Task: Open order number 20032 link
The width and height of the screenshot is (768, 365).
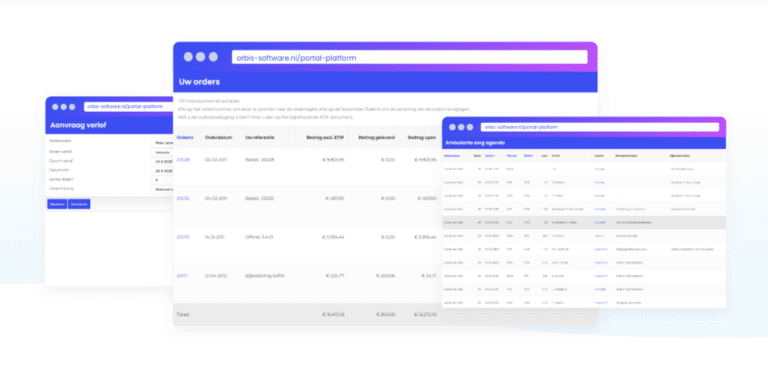Action: coord(183,198)
